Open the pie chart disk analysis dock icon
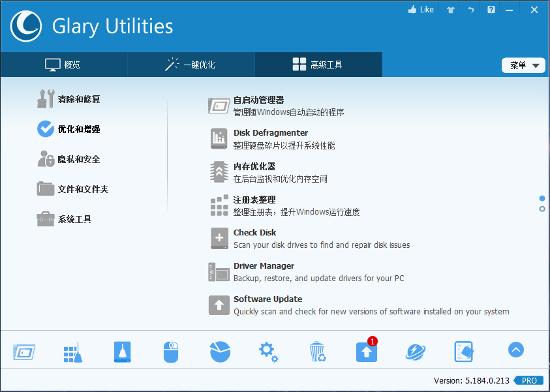The height and width of the screenshot is (392, 550). [220, 352]
